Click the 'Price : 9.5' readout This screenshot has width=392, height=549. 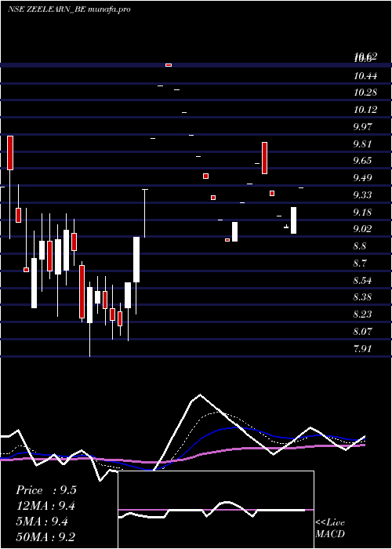(46, 490)
